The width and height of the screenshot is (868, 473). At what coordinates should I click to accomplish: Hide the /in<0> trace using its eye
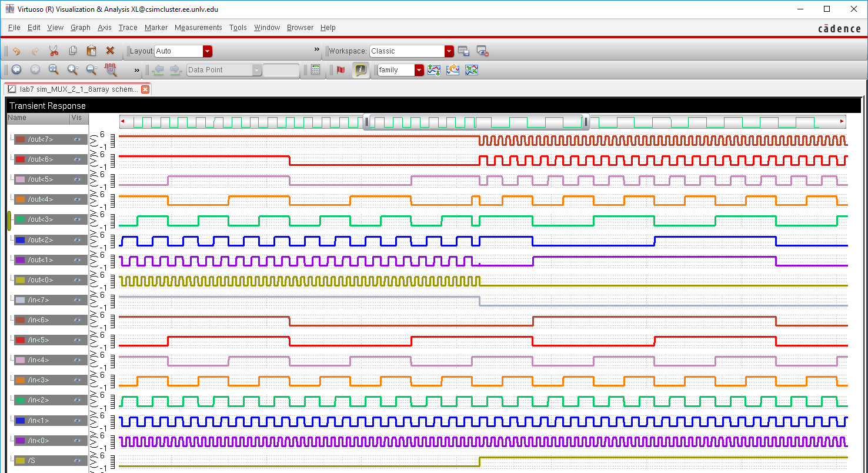(77, 441)
